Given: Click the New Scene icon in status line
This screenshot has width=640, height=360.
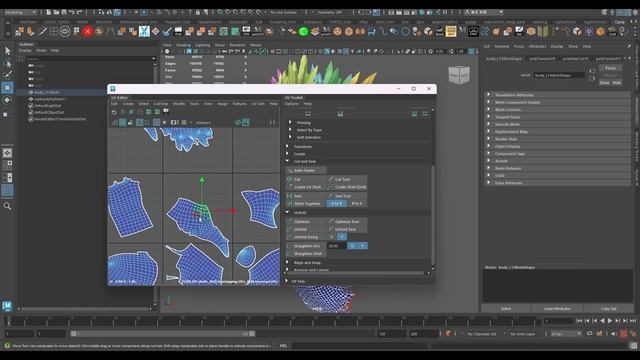Looking at the screenshot, I should 49,12.
